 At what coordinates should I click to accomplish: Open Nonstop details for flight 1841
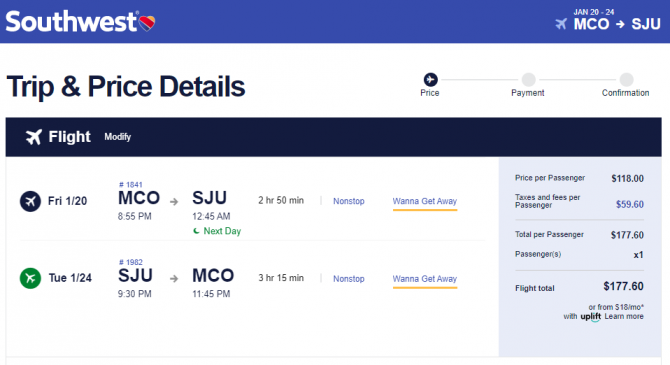click(x=349, y=201)
